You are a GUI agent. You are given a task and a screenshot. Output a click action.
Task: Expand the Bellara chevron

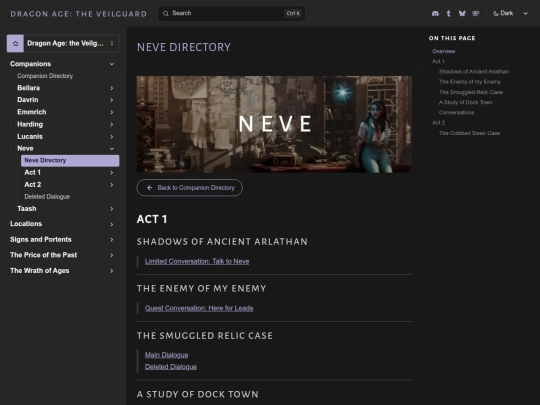112,88
